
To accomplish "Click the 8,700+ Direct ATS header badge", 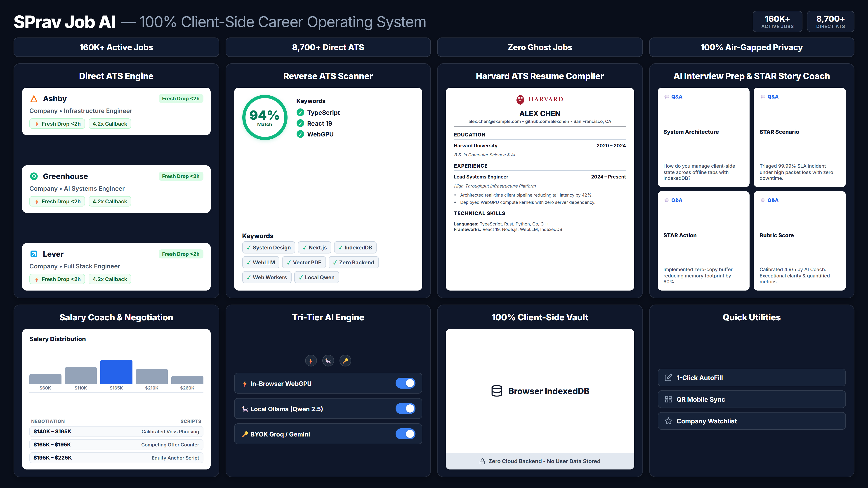I will (x=830, y=21).
